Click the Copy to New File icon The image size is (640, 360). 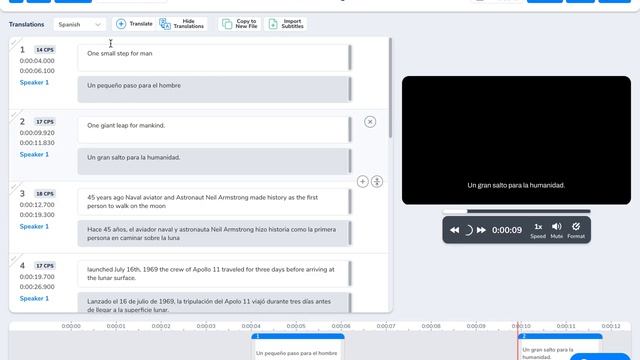[x=227, y=24]
